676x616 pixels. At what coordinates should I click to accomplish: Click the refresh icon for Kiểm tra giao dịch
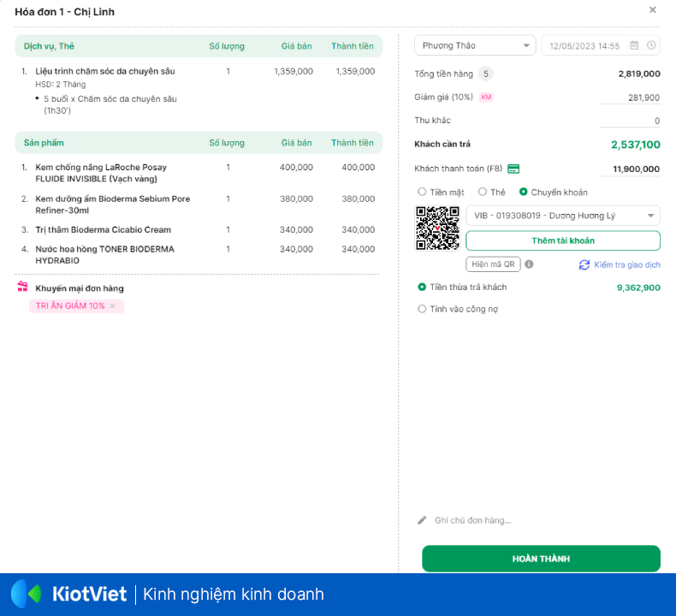point(584,265)
